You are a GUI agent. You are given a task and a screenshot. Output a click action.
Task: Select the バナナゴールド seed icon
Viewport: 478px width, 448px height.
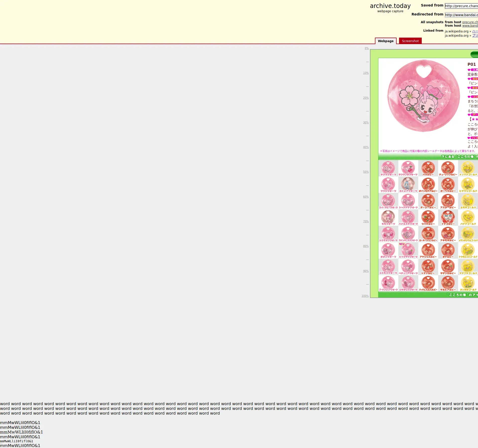click(468, 217)
